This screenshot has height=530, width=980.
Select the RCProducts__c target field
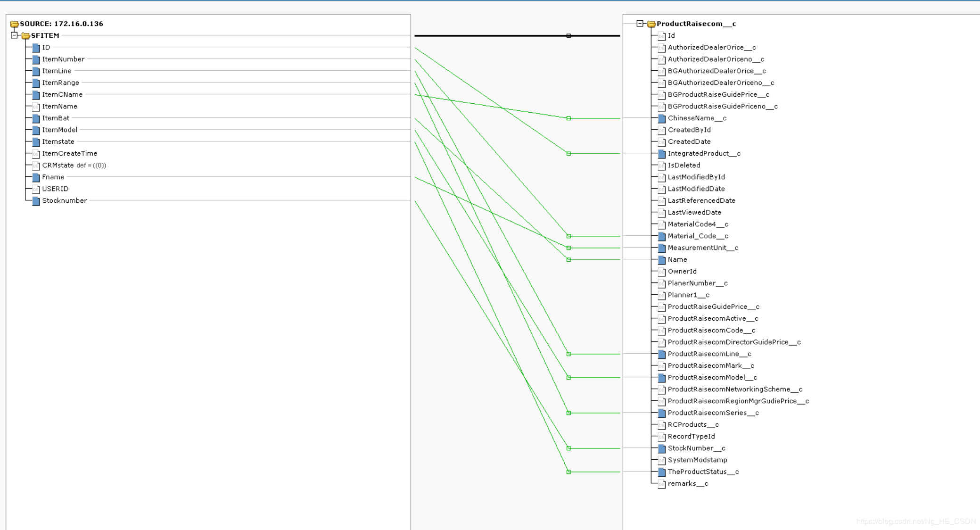click(x=693, y=424)
